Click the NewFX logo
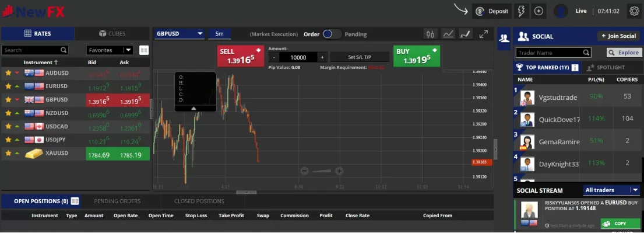Screen dimensions: 644x233 click(33, 12)
